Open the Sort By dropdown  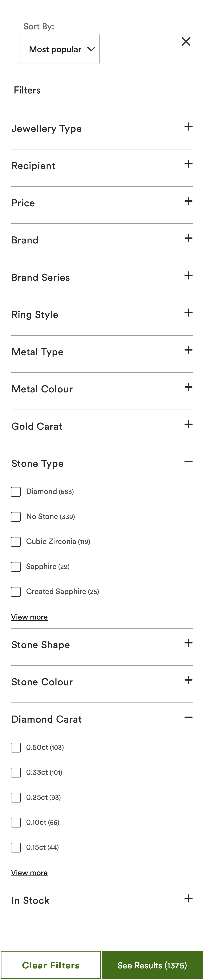point(59,49)
